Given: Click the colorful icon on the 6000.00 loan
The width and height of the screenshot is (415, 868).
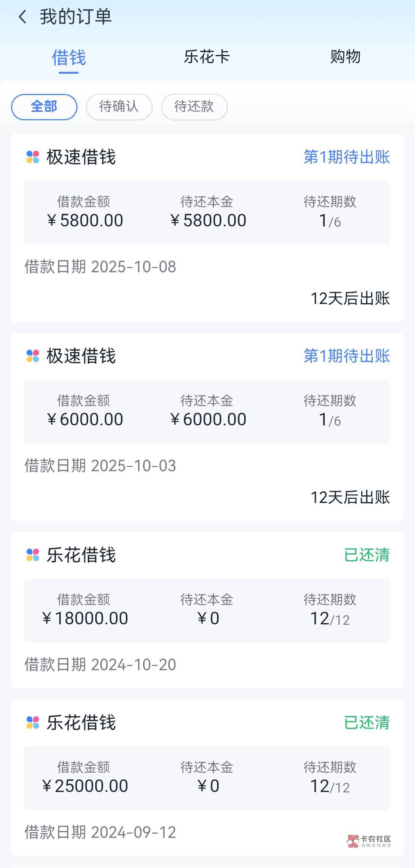Looking at the screenshot, I should click(x=33, y=356).
